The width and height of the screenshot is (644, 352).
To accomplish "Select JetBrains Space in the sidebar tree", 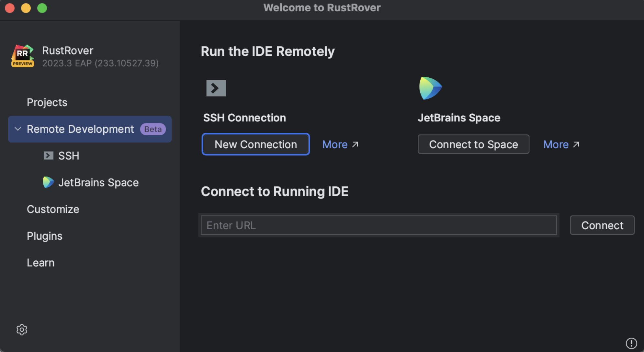I will tap(98, 183).
